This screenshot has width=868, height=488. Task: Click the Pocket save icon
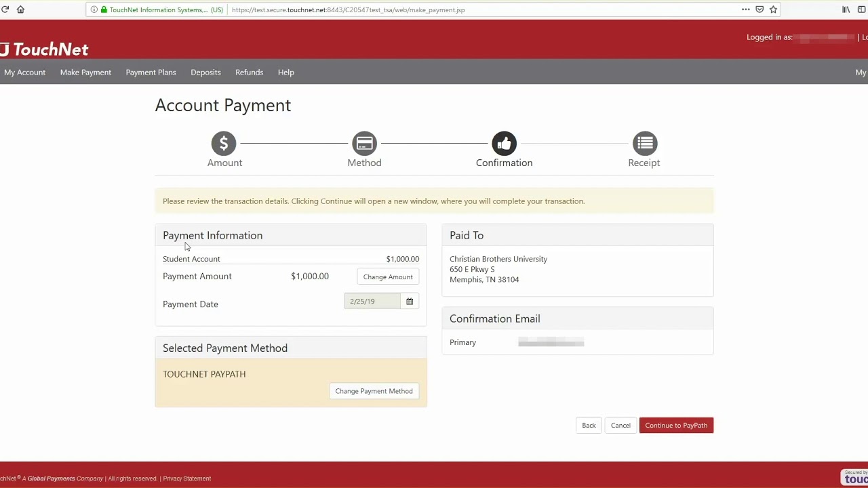click(759, 9)
